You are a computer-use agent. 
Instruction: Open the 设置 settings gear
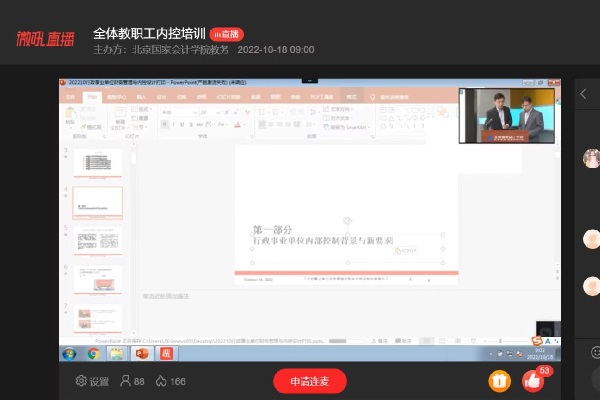(x=82, y=381)
